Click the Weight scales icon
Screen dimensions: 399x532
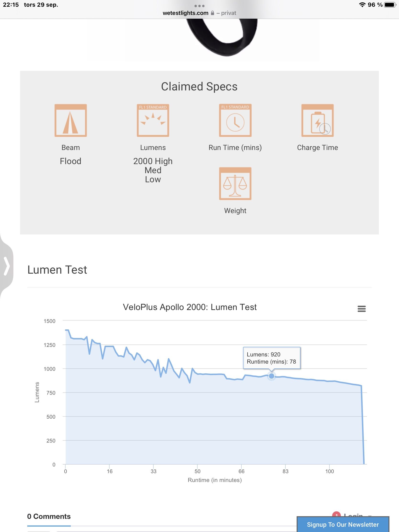pos(235,183)
